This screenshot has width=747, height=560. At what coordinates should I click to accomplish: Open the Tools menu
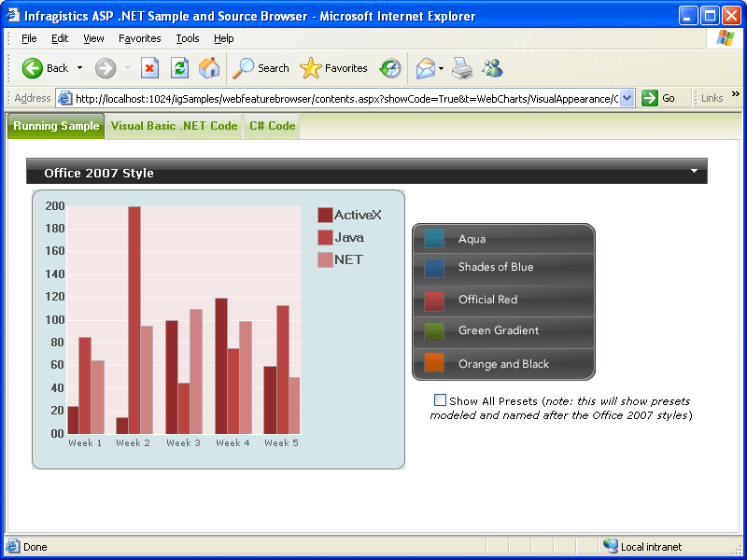click(x=187, y=38)
